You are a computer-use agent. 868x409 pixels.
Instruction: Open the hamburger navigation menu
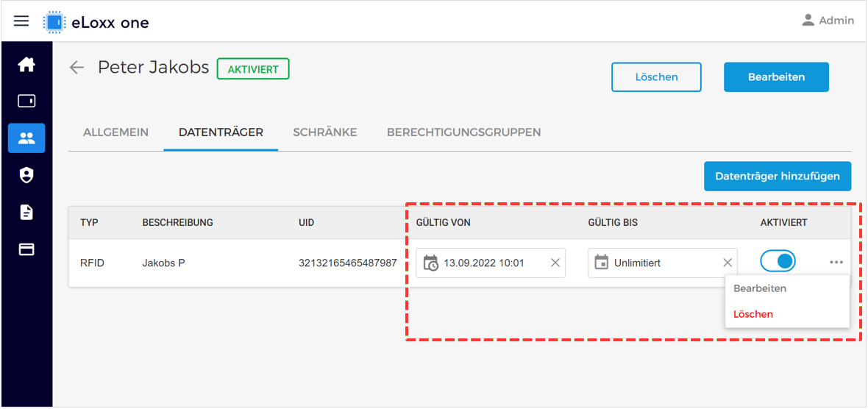click(21, 21)
